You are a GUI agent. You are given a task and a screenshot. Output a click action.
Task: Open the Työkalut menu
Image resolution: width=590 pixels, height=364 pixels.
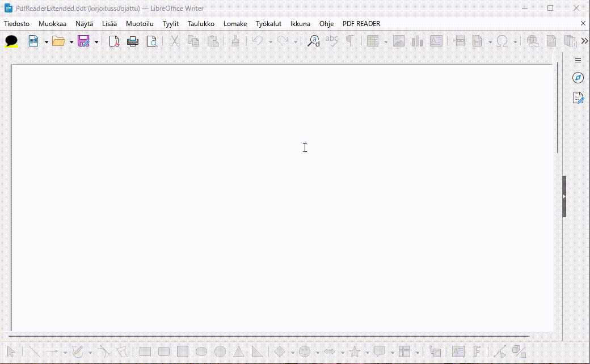(268, 24)
